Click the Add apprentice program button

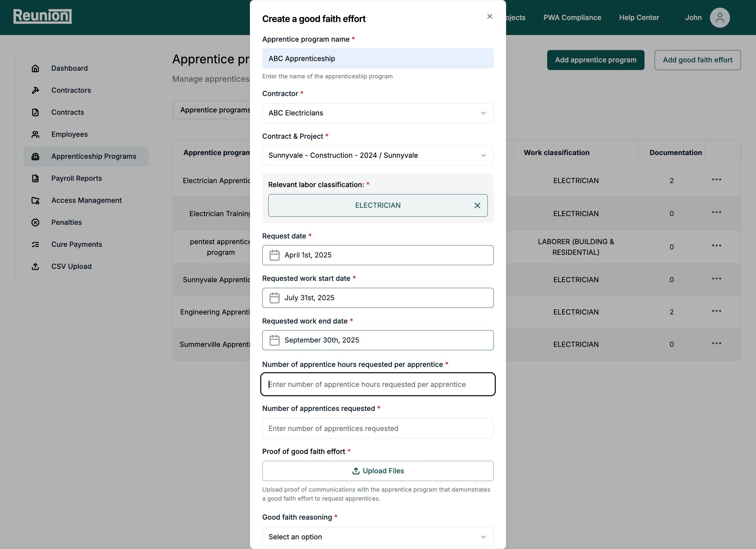(596, 60)
